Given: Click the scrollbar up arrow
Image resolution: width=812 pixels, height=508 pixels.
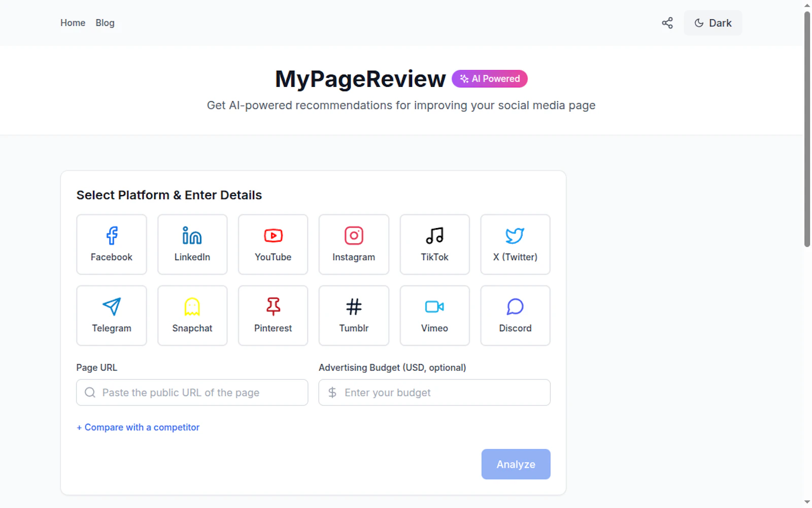Looking at the screenshot, I should 807,5.
